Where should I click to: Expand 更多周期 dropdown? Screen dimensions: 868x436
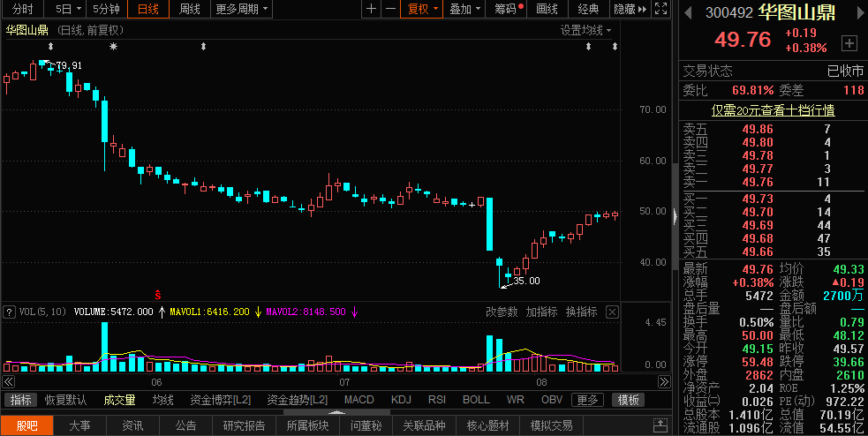[x=241, y=9]
